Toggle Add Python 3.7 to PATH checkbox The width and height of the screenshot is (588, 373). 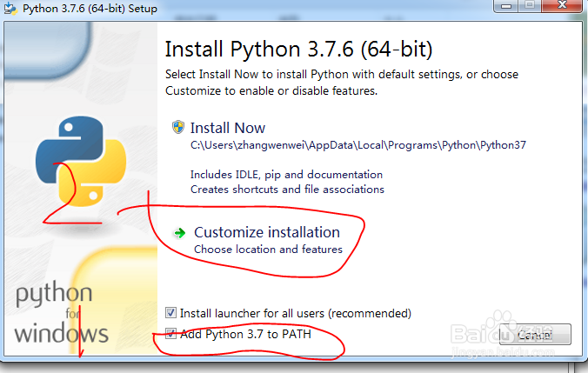pyautogui.click(x=170, y=333)
